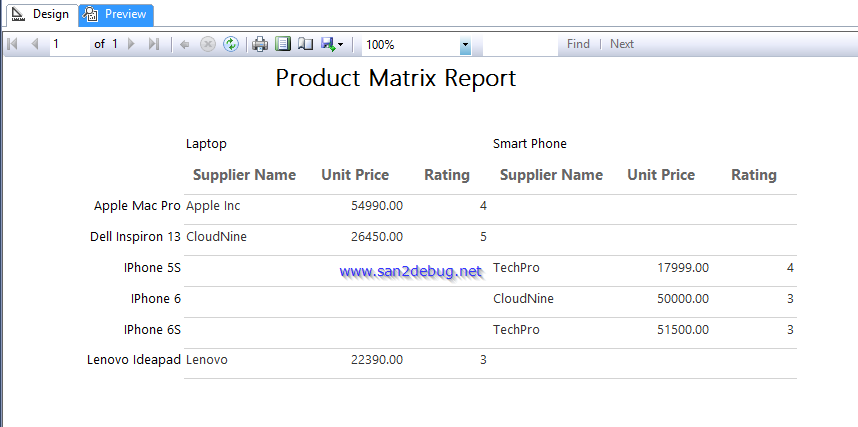
Task: Click the Smart Phone column group header
Action: coord(530,143)
